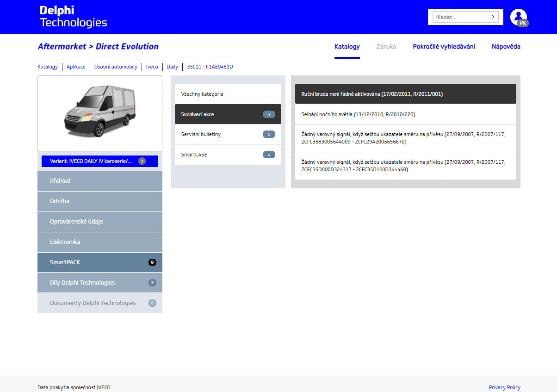557x392 pixels.
Task: Open Díly Delphi Technologies section
Action: (x=100, y=283)
